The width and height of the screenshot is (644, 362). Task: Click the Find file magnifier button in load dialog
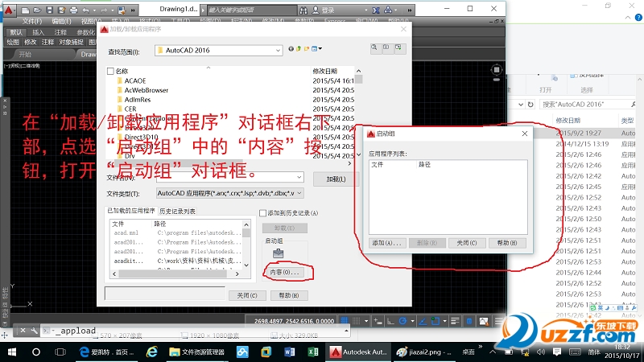pos(374,47)
